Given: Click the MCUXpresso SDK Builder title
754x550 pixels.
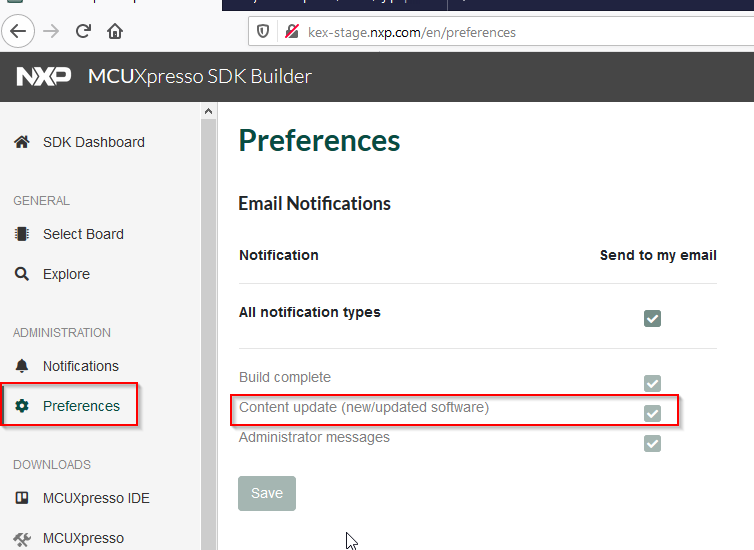Looking at the screenshot, I should [200, 76].
